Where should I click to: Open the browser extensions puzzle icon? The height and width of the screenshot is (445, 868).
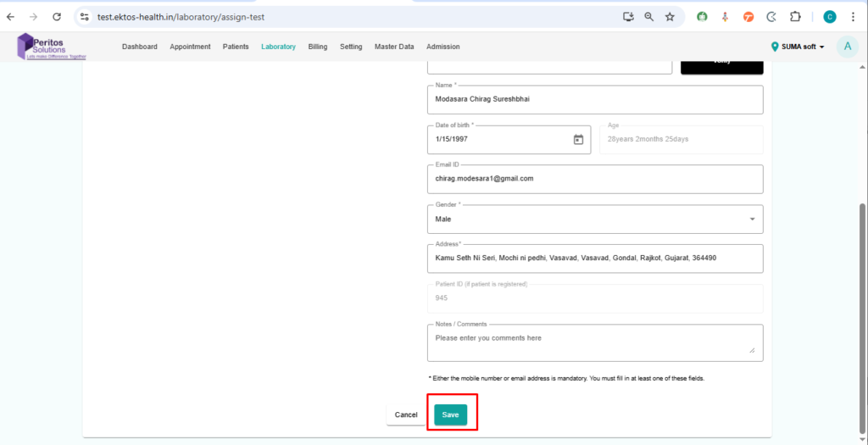click(795, 17)
